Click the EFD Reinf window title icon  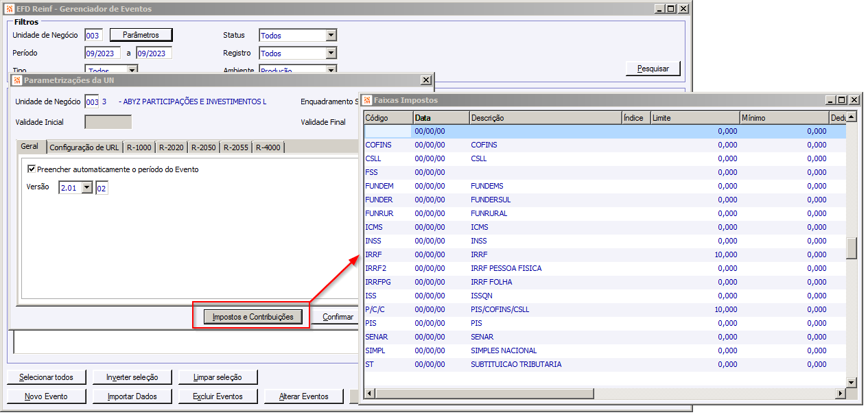pos(9,9)
